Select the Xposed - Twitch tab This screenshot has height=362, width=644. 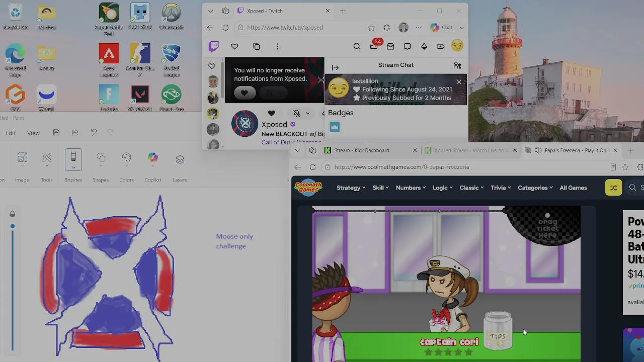[284, 11]
